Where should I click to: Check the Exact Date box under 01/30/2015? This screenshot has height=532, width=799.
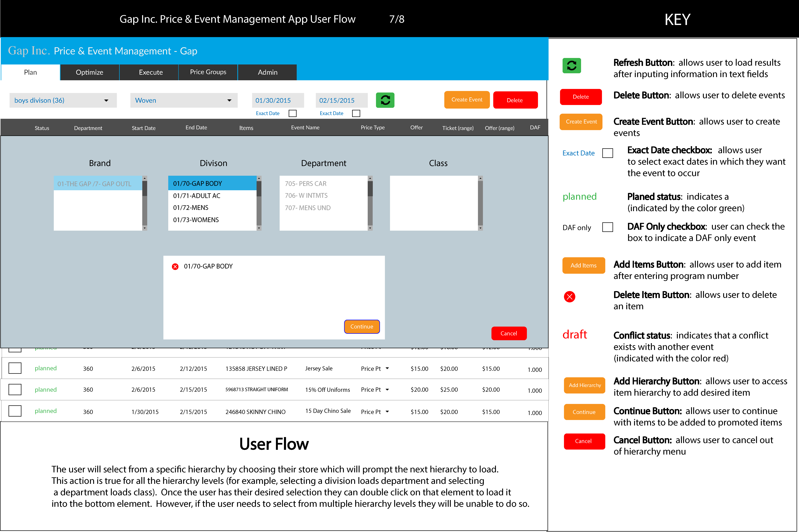coord(293,113)
